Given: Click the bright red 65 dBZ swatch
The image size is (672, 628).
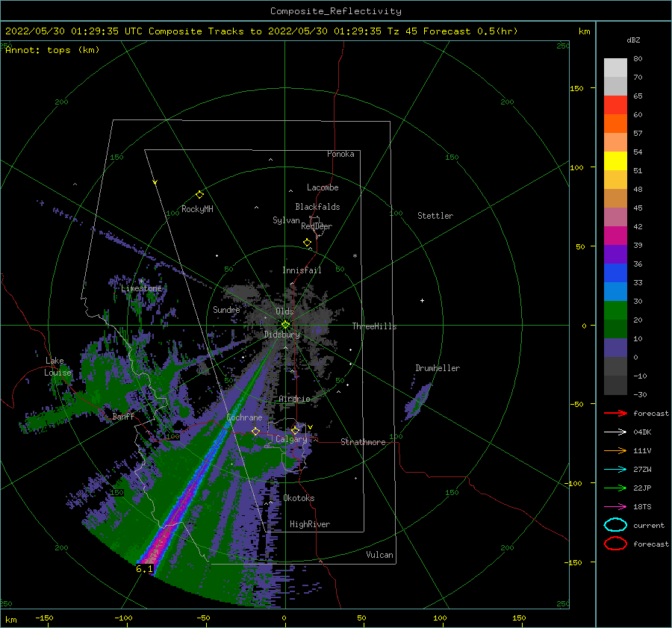Looking at the screenshot, I should (615, 105).
